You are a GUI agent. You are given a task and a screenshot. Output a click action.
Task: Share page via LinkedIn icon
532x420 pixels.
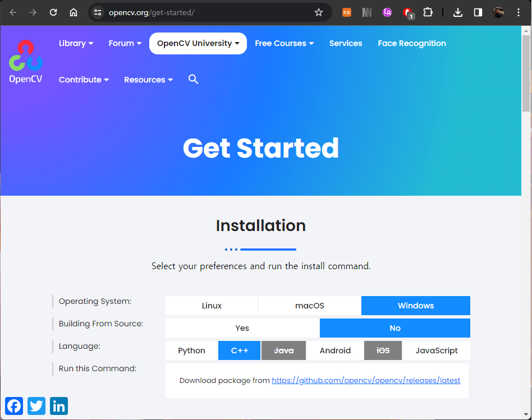tap(59, 406)
